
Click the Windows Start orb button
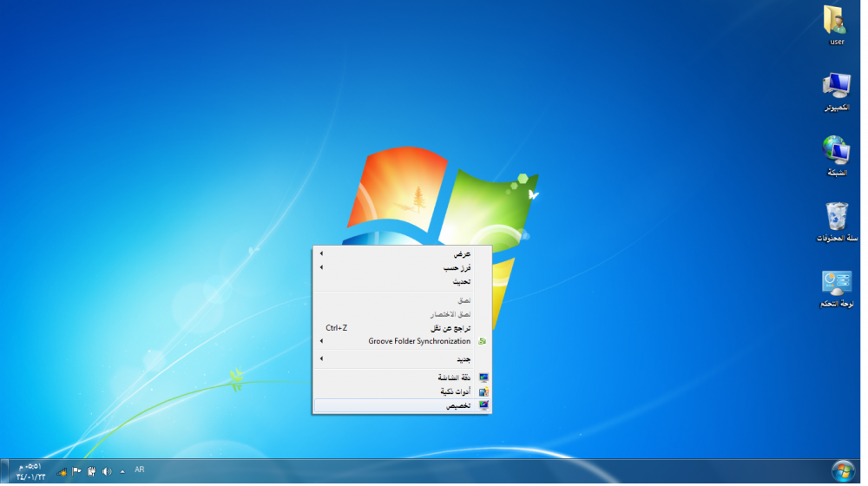click(842, 471)
